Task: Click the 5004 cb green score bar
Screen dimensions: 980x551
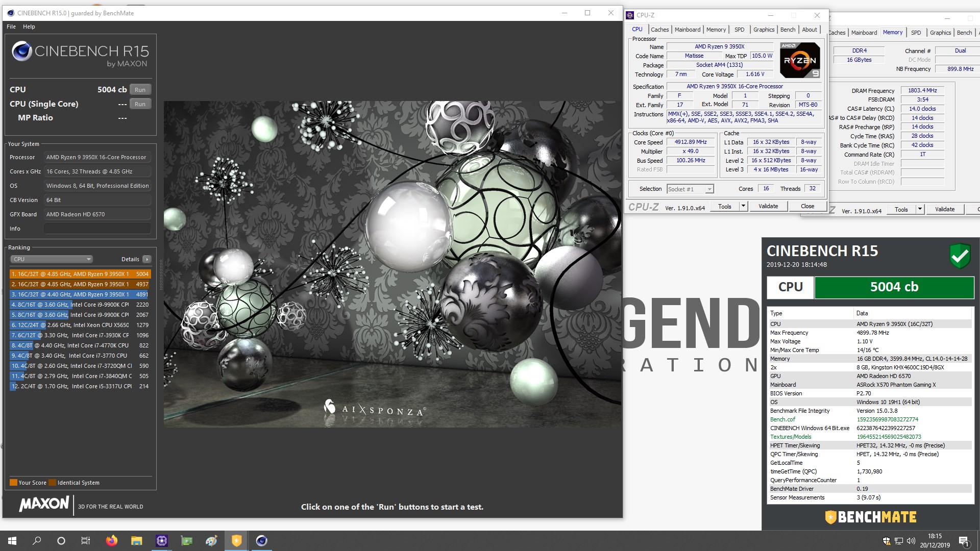Action: click(894, 287)
